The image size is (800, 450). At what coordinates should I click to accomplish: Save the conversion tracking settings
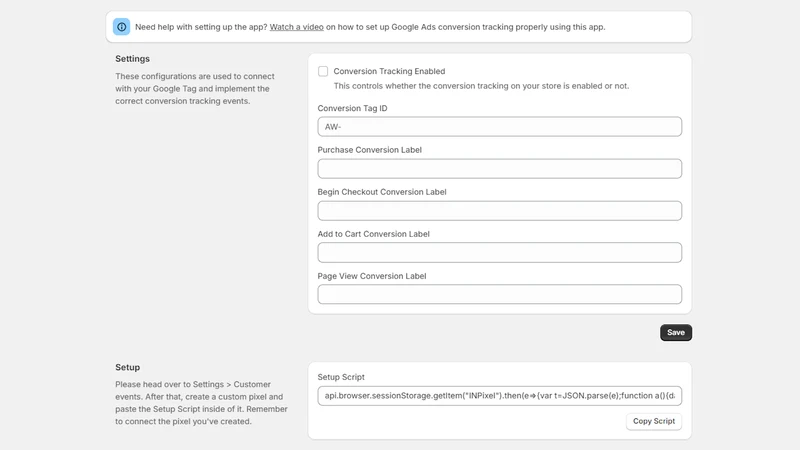pos(676,333)
